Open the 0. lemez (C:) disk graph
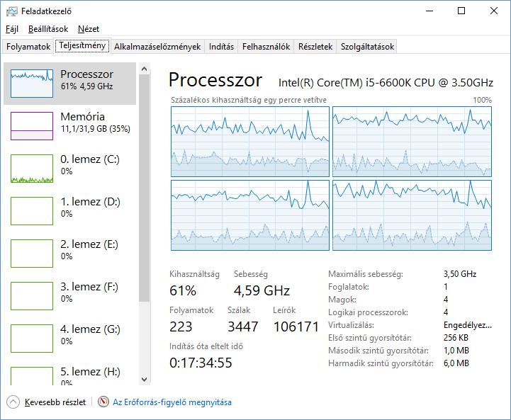The image size is (511, 420). coord(32,169)
